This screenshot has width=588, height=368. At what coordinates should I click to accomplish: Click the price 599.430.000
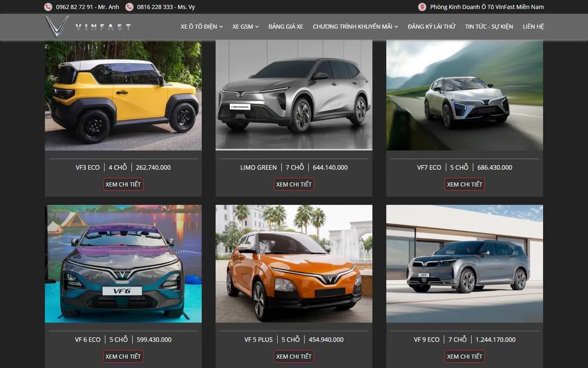click(154, 340)
